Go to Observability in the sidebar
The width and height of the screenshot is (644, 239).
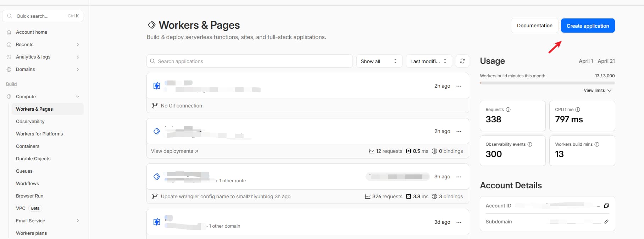pyautogui.click(x=30, y=121)
